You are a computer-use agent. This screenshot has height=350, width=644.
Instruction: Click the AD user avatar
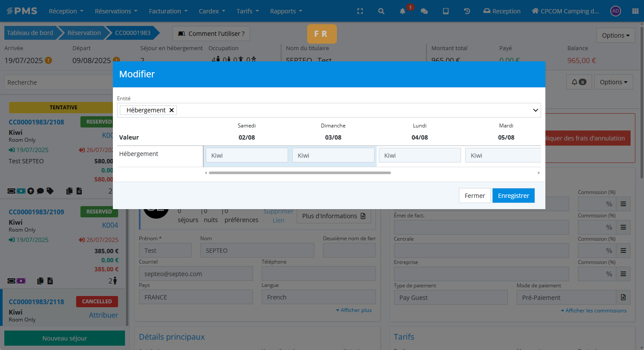615,11
